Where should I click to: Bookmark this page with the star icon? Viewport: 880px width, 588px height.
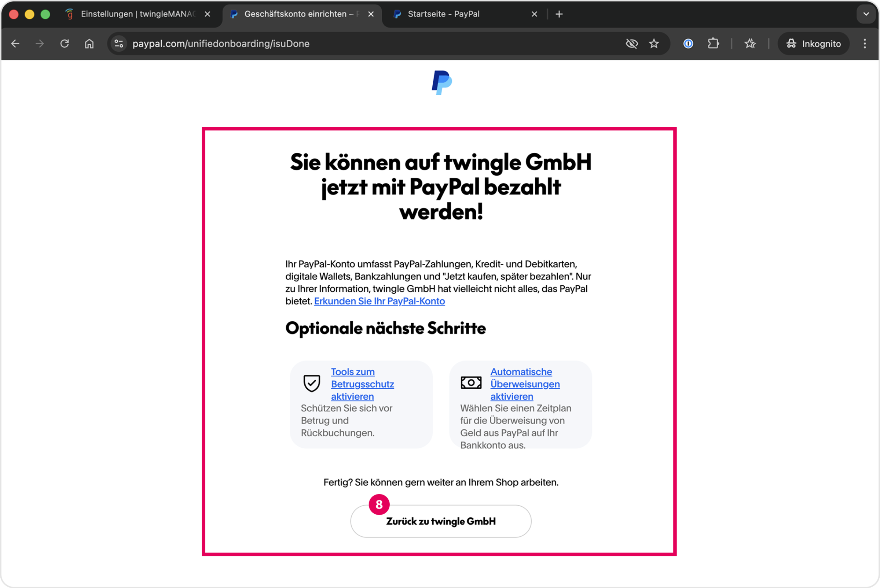tap(654, 44)
